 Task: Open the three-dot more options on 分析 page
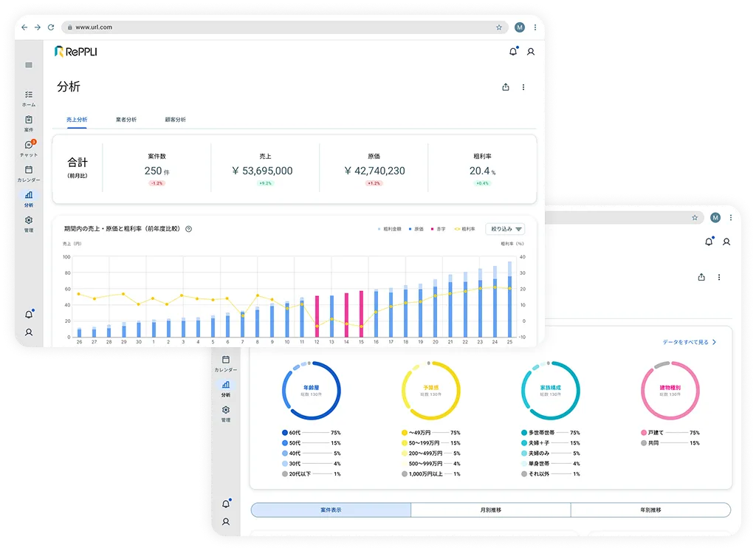coord(523,87)
